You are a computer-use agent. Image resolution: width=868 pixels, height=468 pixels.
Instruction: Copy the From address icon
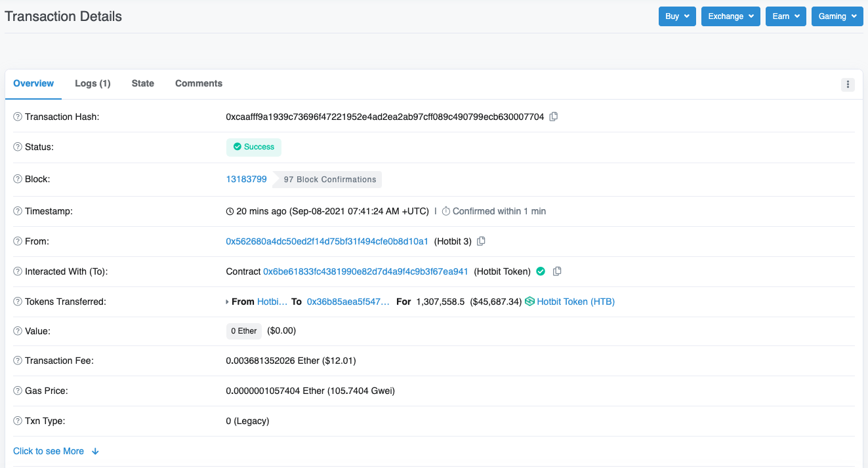[x=481, y=241]
